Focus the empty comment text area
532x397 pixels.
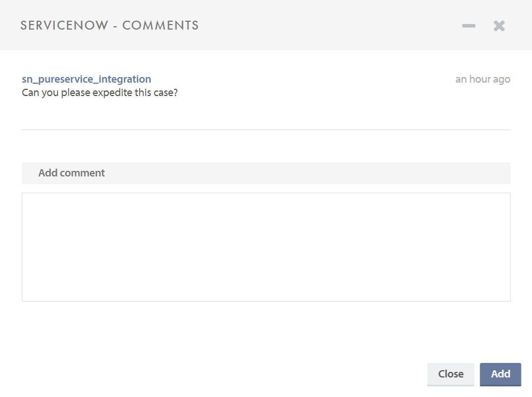266,247
